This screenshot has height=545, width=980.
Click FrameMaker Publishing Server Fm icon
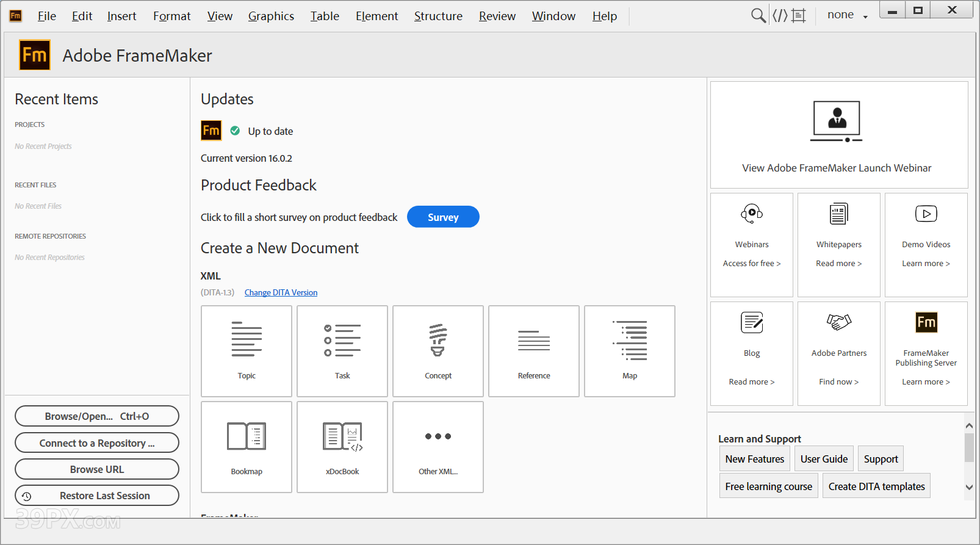click(926, 322)
